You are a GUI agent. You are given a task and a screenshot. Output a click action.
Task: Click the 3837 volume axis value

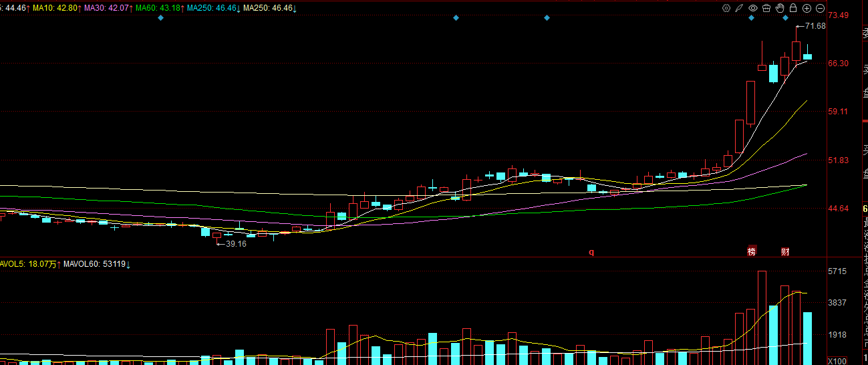click(x=837, y=303)
